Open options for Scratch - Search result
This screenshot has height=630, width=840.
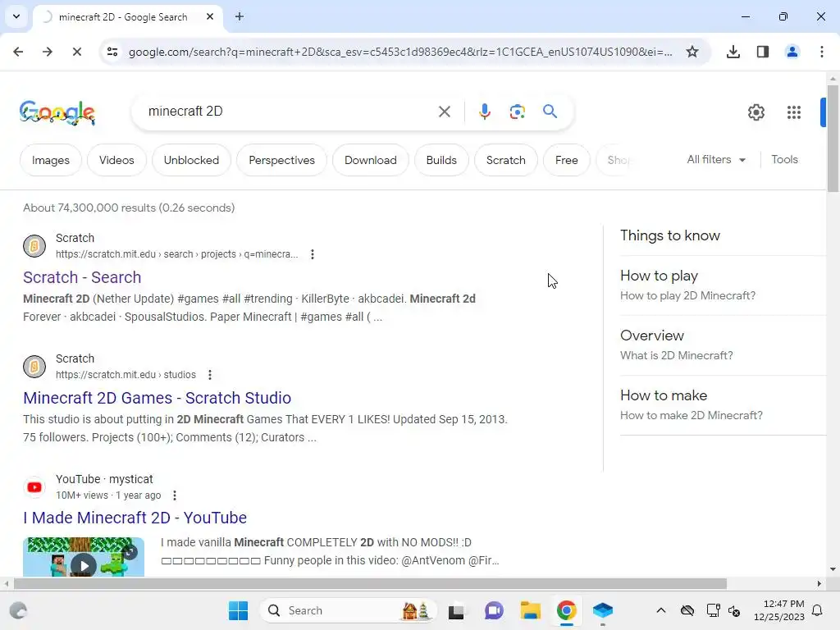313,254
